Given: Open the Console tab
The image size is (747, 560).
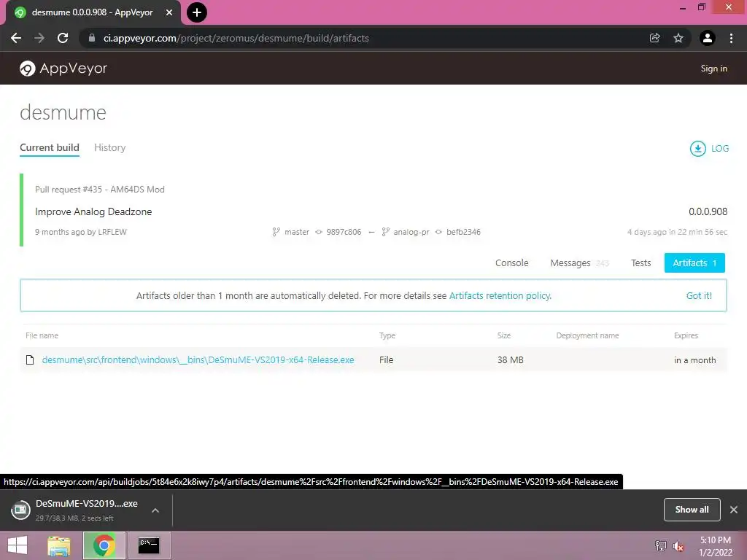Looking at the screenshot, I should (511, 262).
